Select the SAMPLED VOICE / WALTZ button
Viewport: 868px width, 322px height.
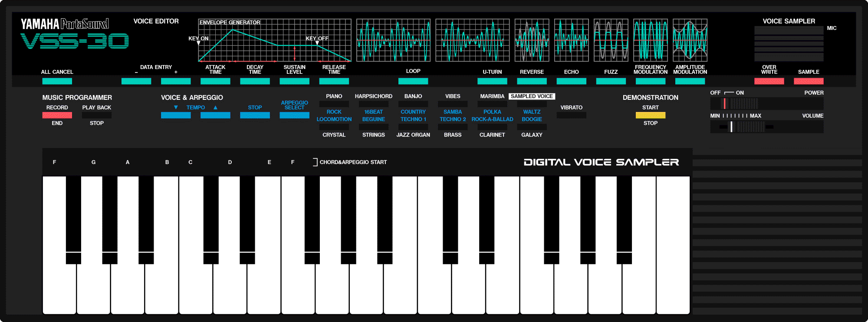coord(532,104)
